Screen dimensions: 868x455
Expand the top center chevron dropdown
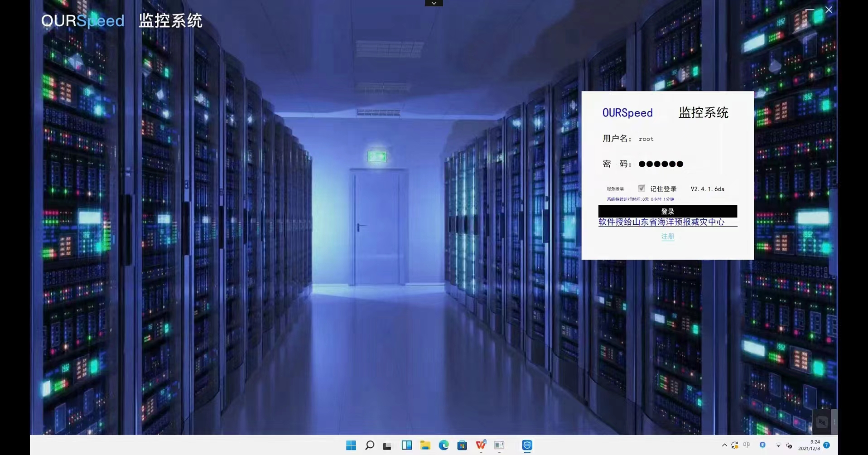click(x=434, y=3)
